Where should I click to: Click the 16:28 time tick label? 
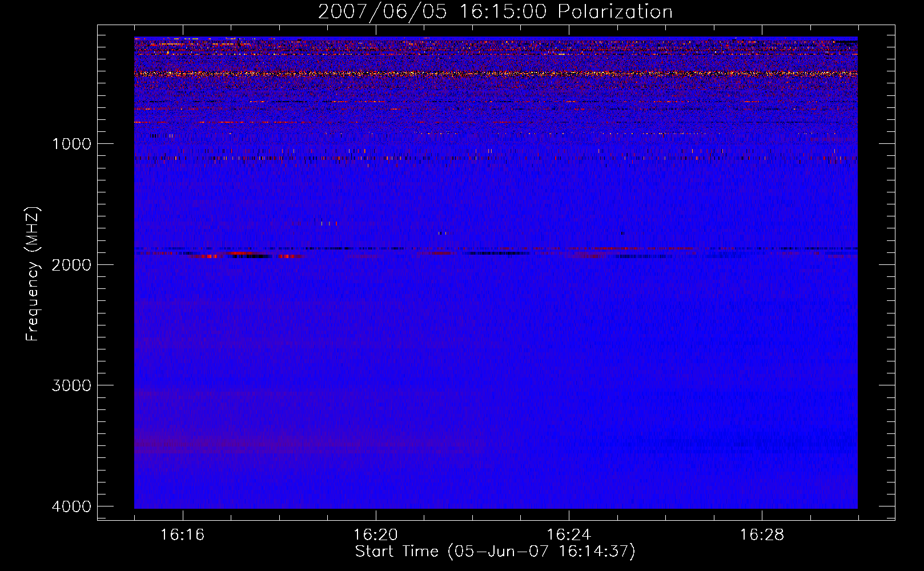click(762, 535)
